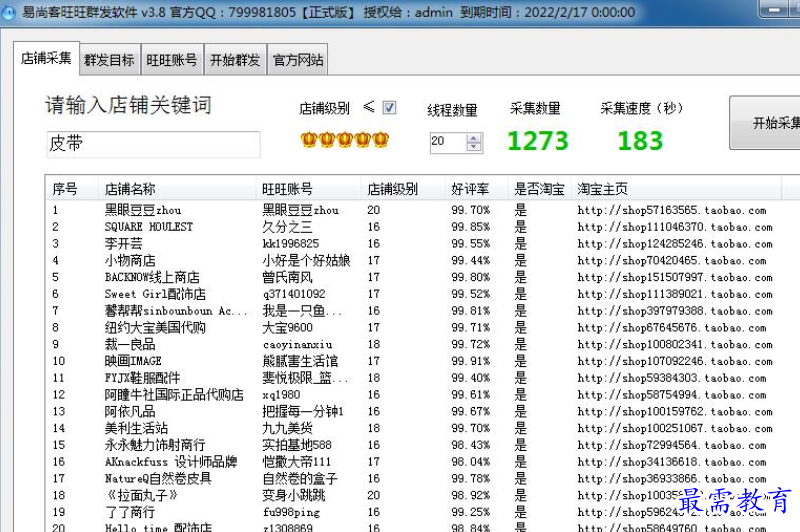The image size is (800, 532).
Task: Click the 是否淘宝 column header
Action: tap(539, 189)
